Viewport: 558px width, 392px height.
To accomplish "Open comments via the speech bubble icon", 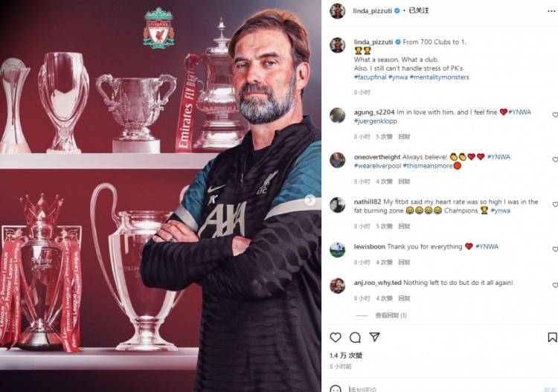I will [355, 337].
